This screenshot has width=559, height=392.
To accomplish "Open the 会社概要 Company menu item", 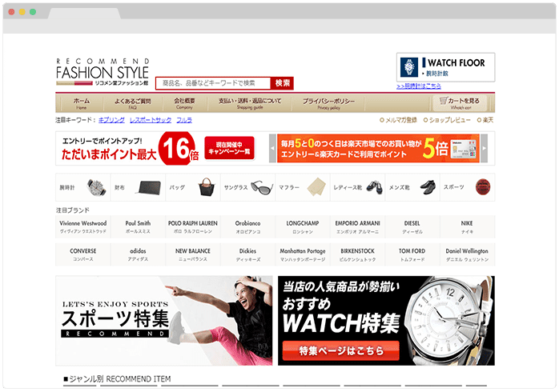I will [x=184, y=104].
